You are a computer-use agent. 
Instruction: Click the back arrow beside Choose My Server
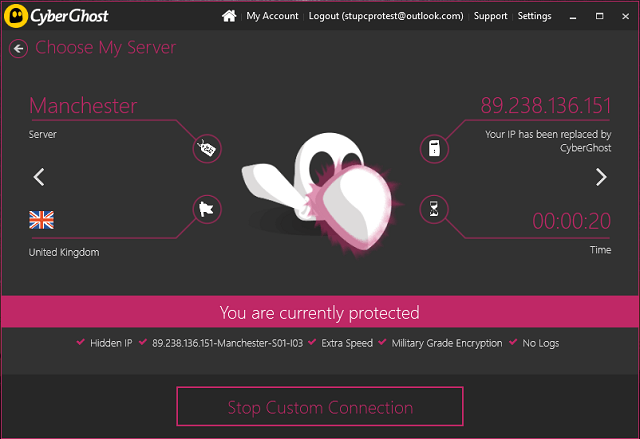(x=18, y=49)
